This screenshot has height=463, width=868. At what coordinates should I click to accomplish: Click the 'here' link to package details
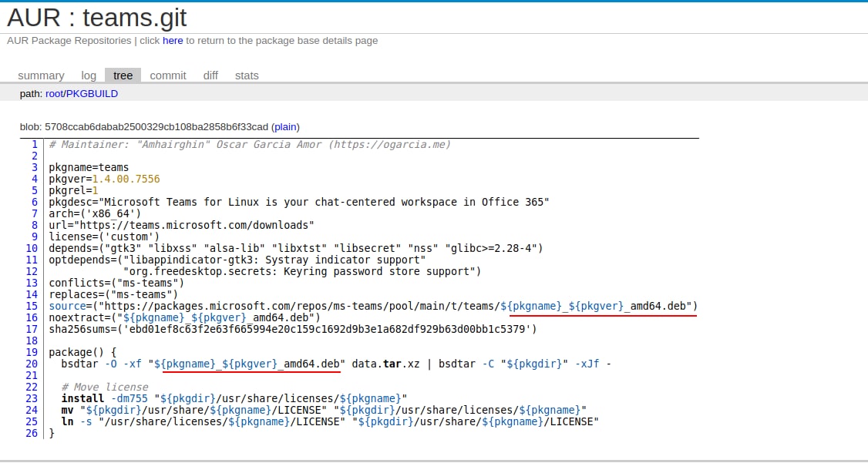tap(173, 40)
